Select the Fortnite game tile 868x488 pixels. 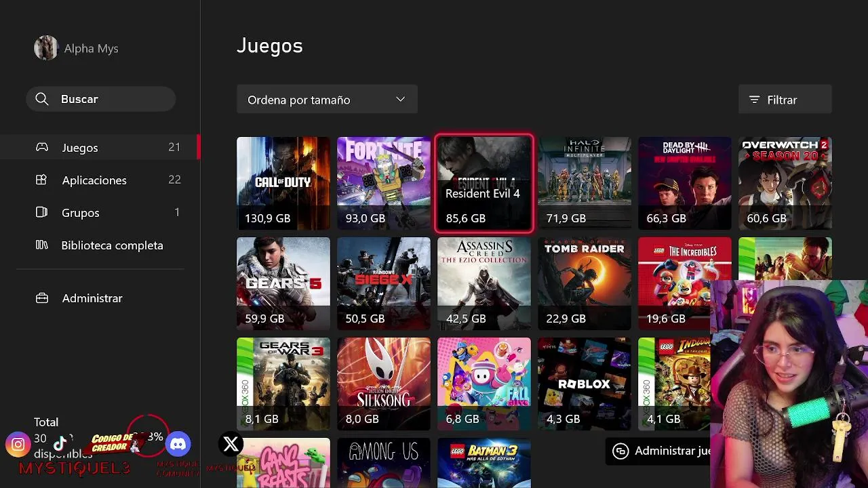(x=384, y=183)
